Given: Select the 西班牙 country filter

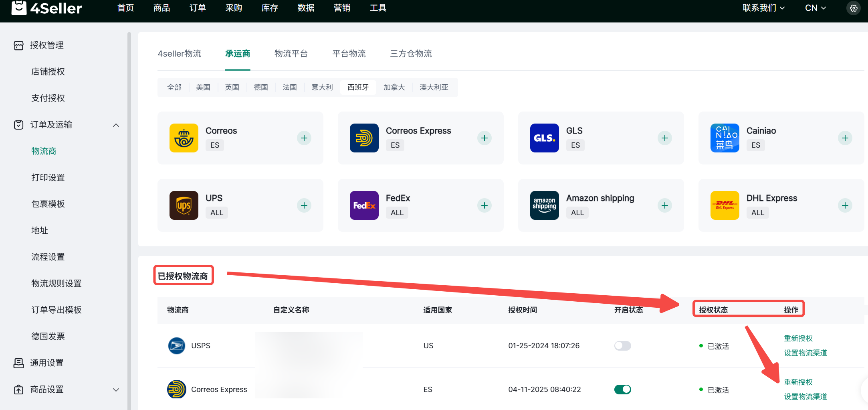Looking at the screenshot, I should tap(358, 87).
